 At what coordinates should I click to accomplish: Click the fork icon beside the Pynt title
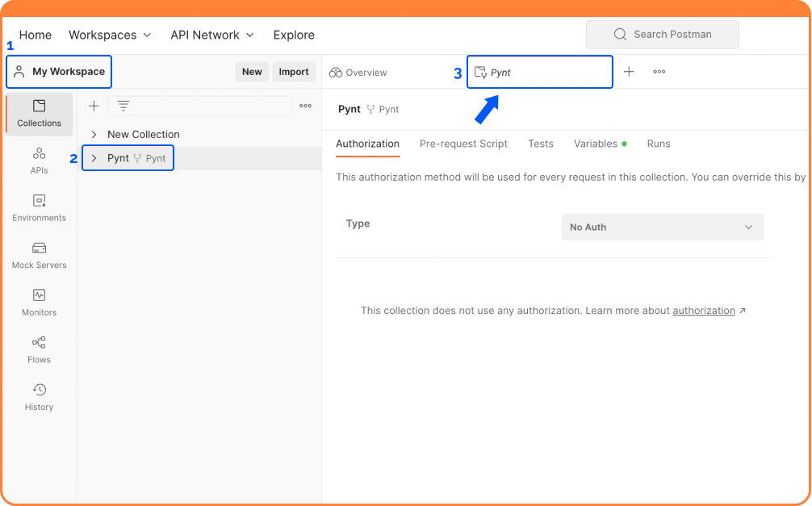click(370, 109)
